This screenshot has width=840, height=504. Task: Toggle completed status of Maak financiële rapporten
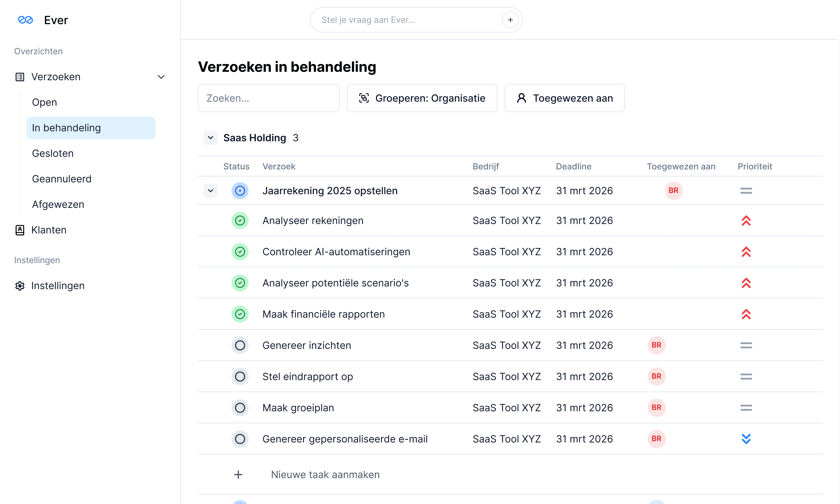coord(240,314)
